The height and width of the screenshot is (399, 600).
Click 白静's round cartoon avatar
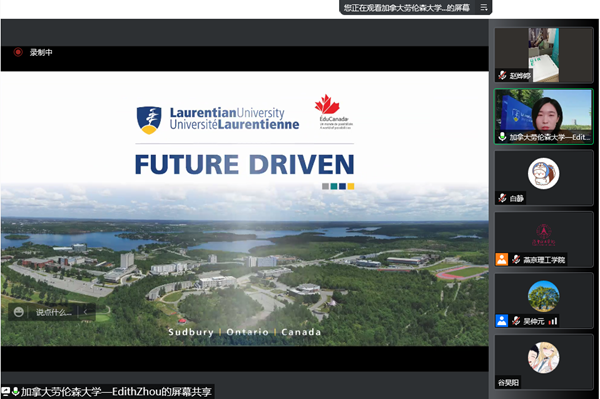tap(543, 173)
